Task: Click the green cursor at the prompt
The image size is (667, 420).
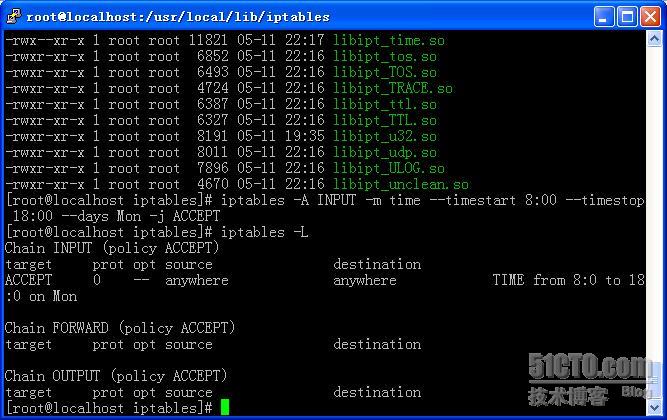Action: [225, 407]
